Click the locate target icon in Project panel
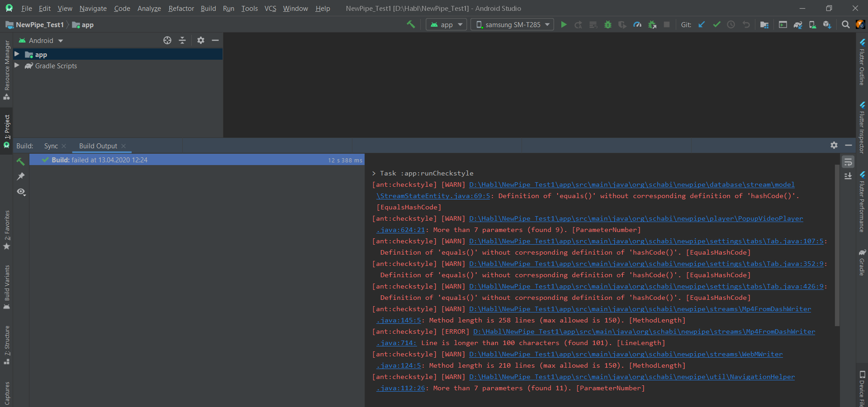 point(167,40)
